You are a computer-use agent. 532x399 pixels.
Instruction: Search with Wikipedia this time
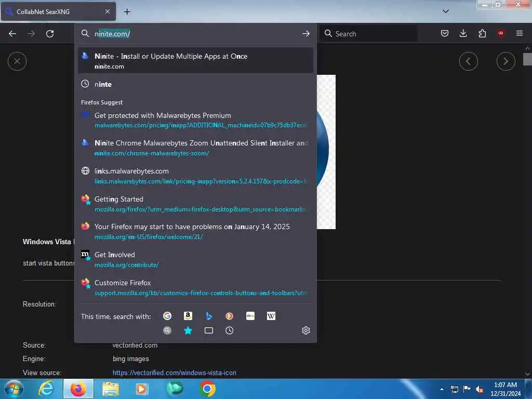[x=271, y=316]
